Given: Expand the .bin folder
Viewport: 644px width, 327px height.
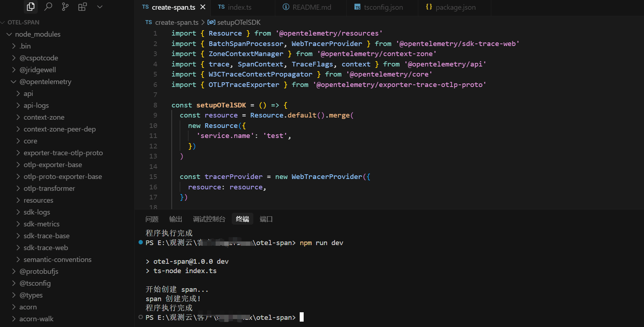Looking at the screenshot, I should coord(14,46).
